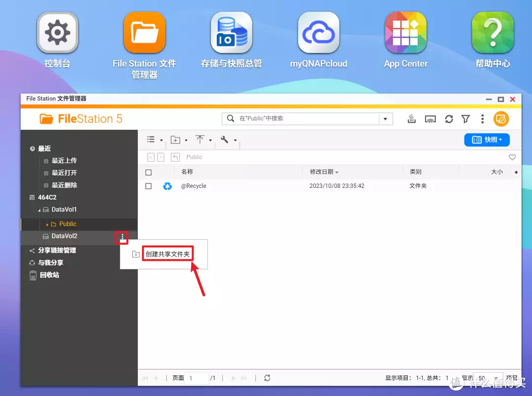Expand the view mode dropdown arrow
532x396 pixels.
coord(162,140)
